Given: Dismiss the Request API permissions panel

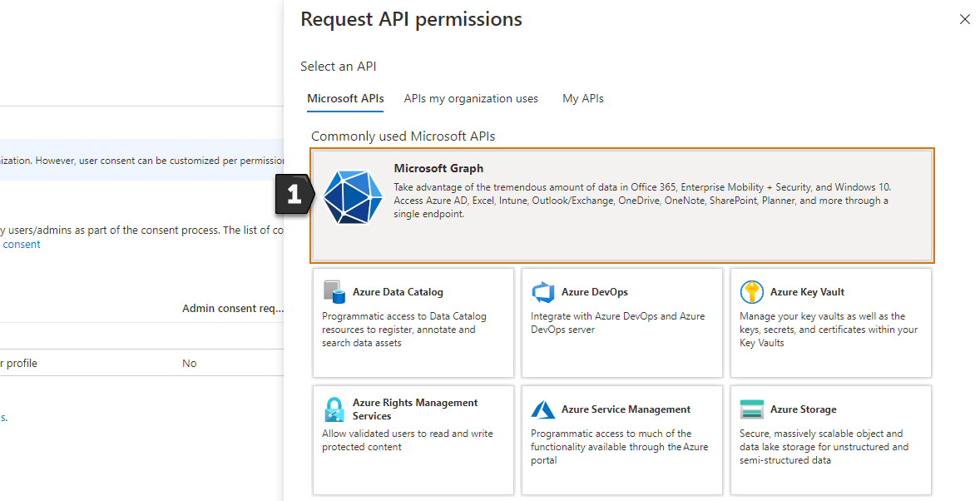Looking at the screenshot, I should (x=964, y=19).
